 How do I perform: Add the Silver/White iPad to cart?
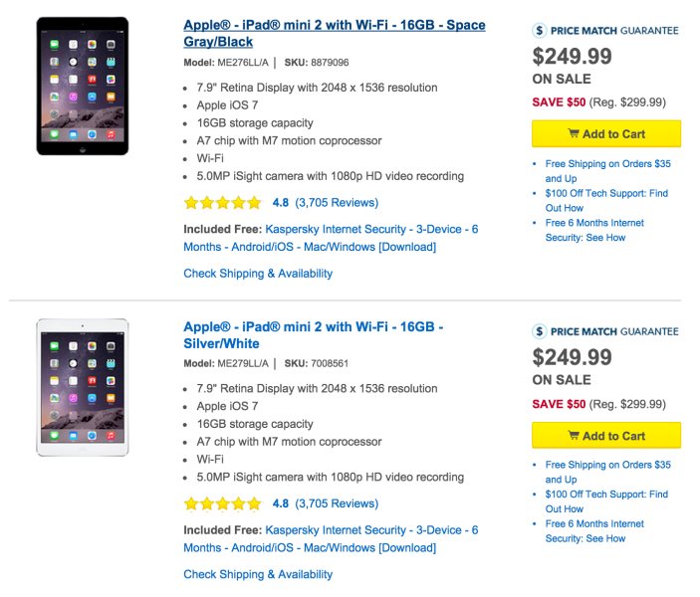point(605,436)
